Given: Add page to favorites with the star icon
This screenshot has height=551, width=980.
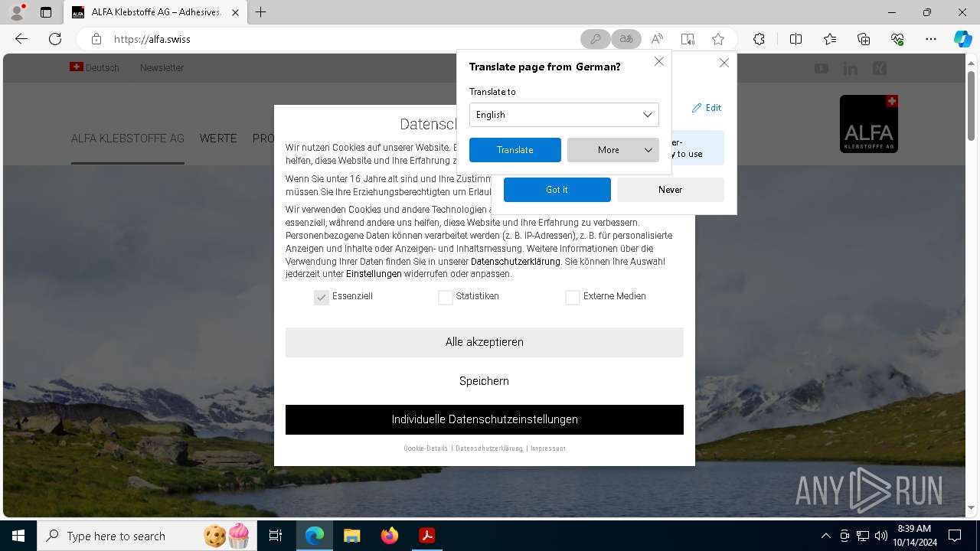Looking at the screenshot, I should (717, 39).
